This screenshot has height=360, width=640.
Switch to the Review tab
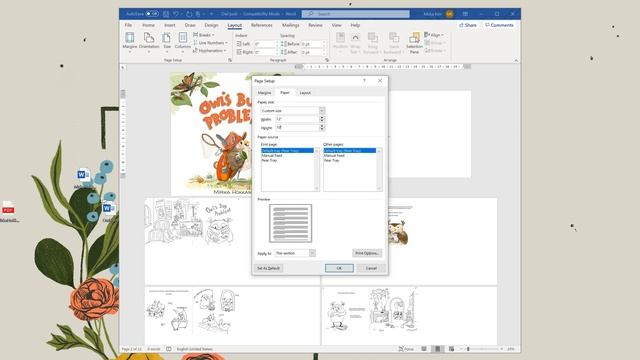[x=315, y=25]
